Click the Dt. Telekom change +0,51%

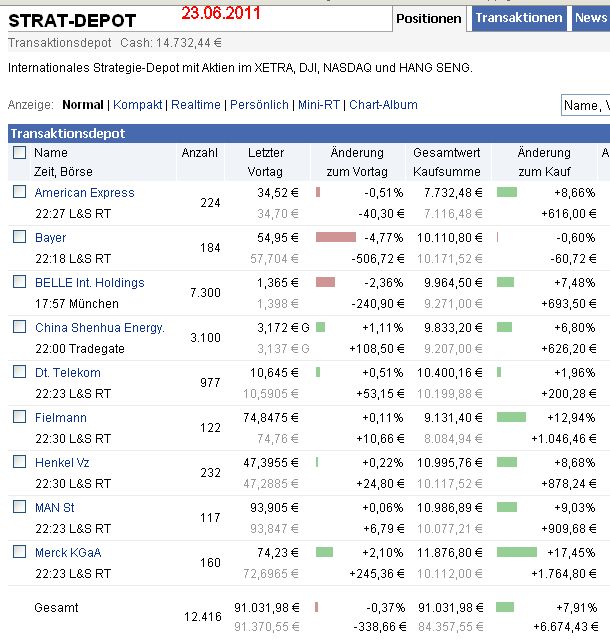click(x=383, y=373)
